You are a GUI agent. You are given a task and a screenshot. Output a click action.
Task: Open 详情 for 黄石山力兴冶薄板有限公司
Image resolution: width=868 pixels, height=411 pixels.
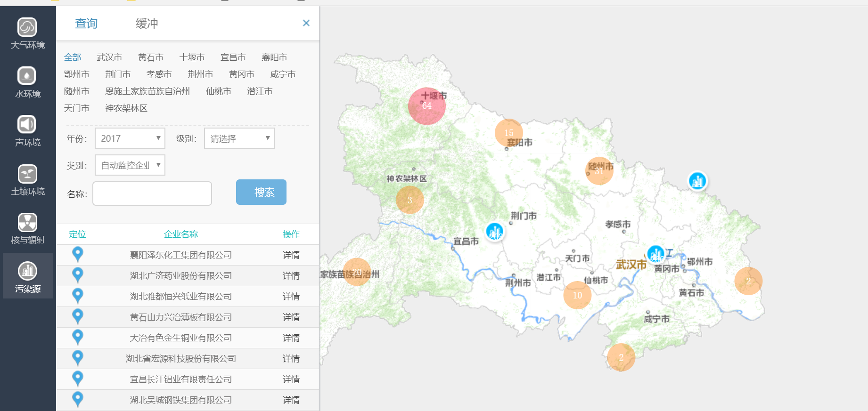(291, 317)
